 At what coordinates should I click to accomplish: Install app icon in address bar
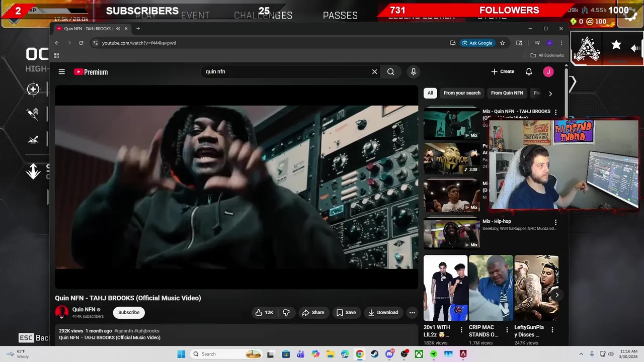[453, 43]
